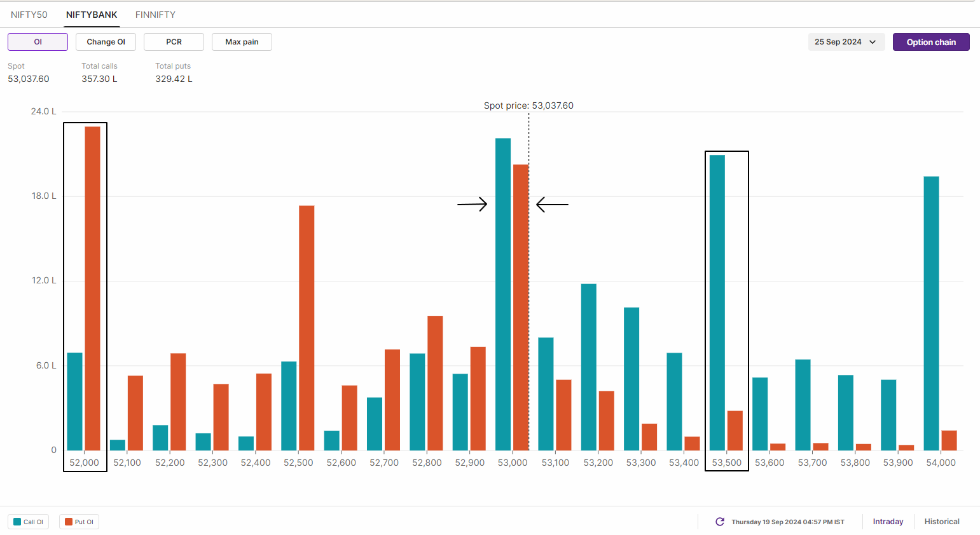Viewport: 980px width, 535px height.
Task: Click the 52,700 put OI bar
Action: (x=392, y=400)
